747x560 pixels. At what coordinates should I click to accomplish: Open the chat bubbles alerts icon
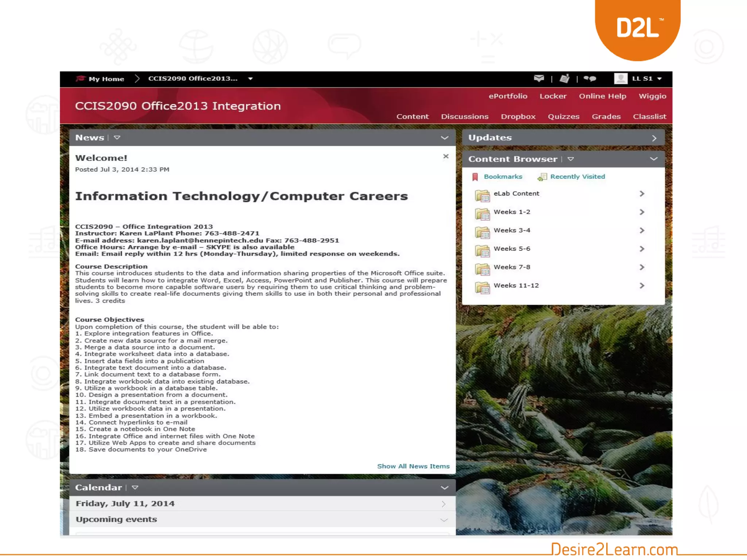click(589, 78)
